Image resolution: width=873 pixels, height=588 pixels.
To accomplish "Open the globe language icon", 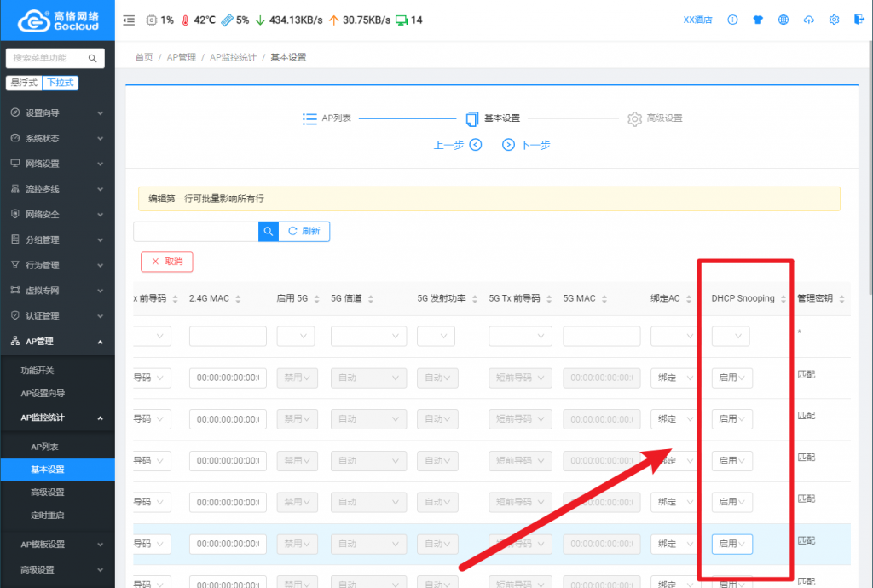I will (783, 20).
